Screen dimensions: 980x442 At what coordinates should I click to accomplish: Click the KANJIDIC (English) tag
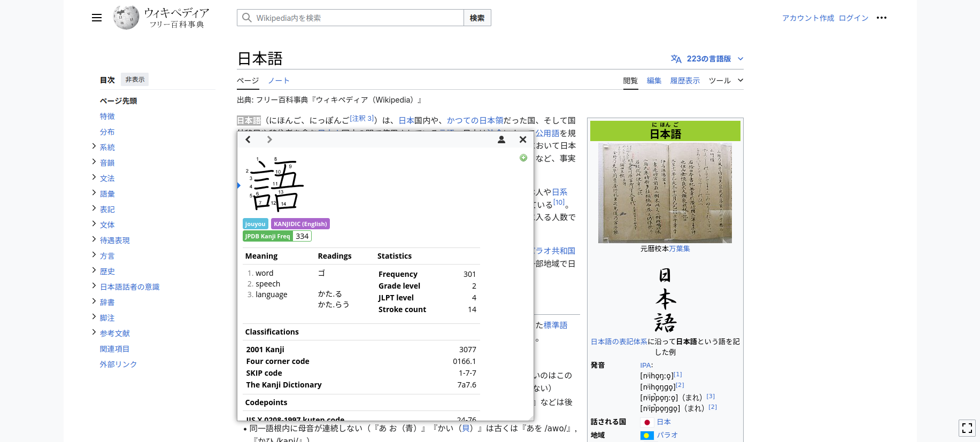[300, 224]
